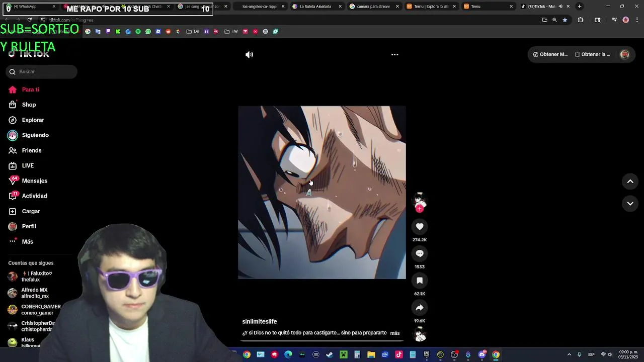Open the Chrome extensions puzzle icon

[581, 20]
